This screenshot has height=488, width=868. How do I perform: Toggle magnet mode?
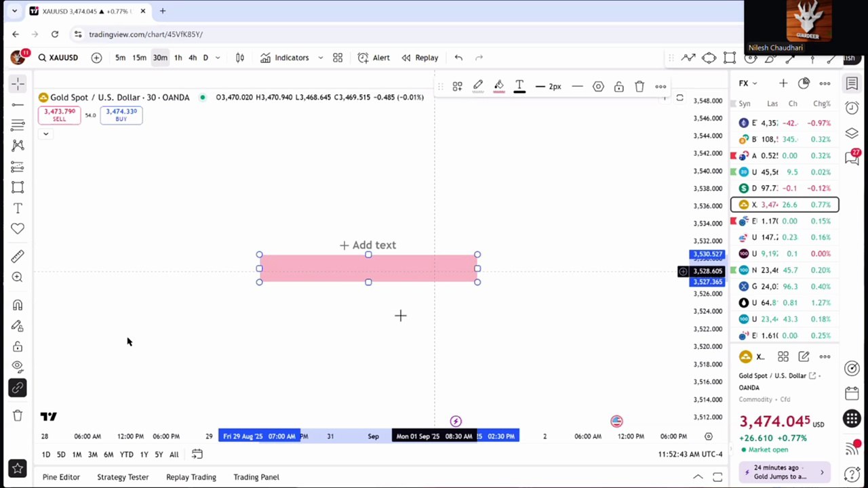[x=18, y=305]
